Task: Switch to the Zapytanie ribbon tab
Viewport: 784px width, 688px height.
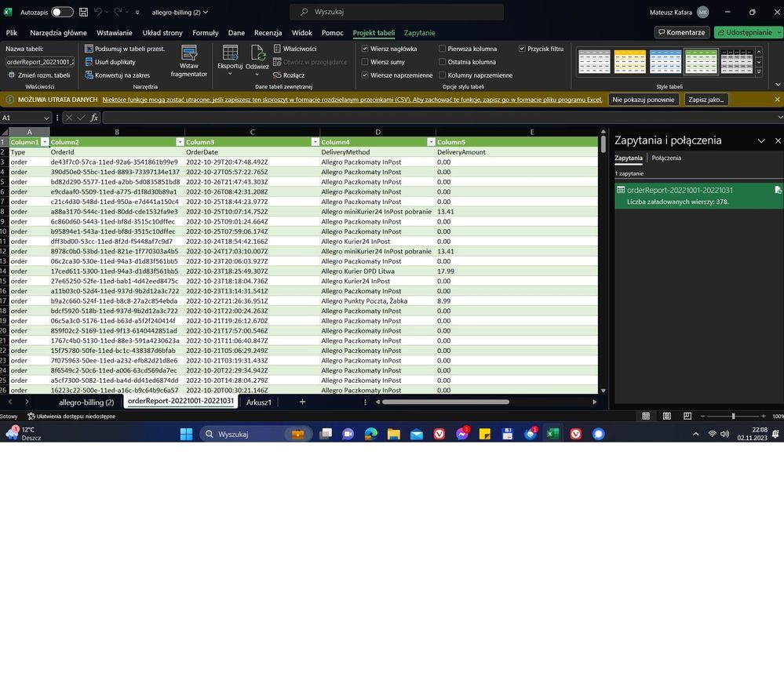Action: click(x=420, y=32)
